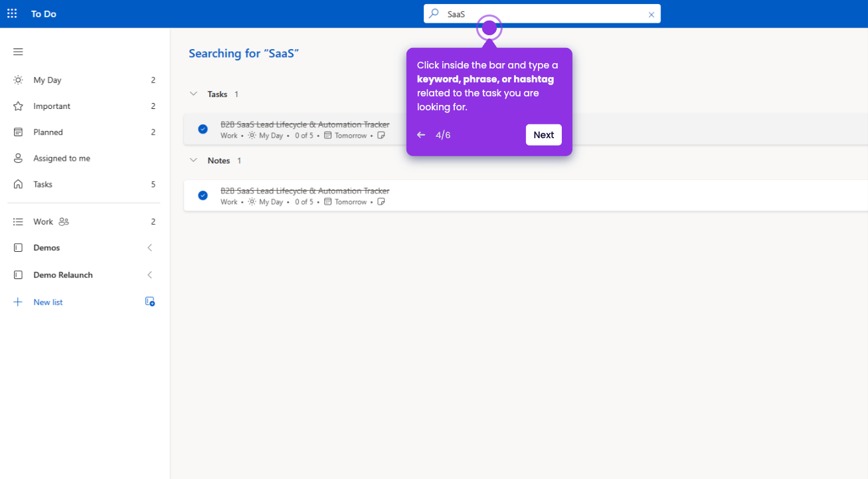Click Next in the tutorial tooltip
Viewport: 868px width, 479px height.
click(x=543, y=135)
